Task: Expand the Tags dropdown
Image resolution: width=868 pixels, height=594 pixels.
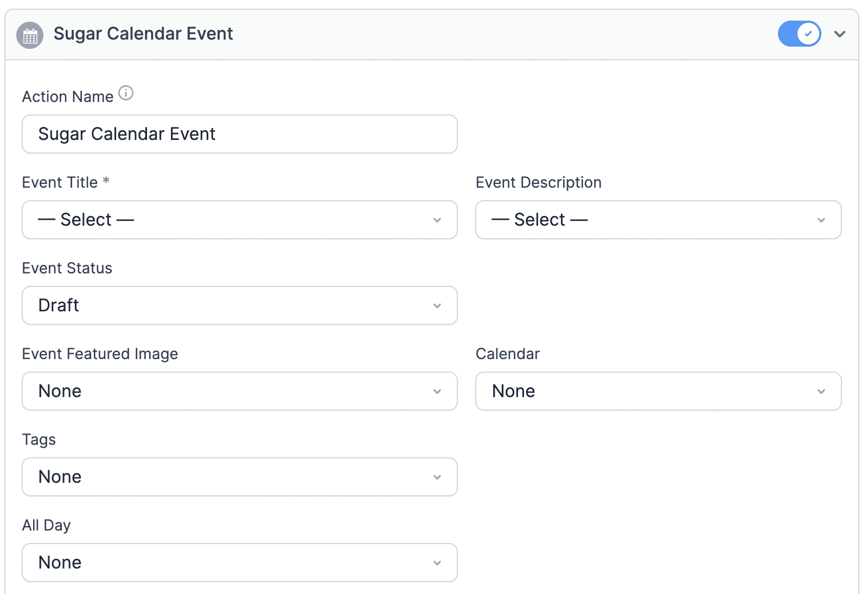Action: click(x=239, y=477)
